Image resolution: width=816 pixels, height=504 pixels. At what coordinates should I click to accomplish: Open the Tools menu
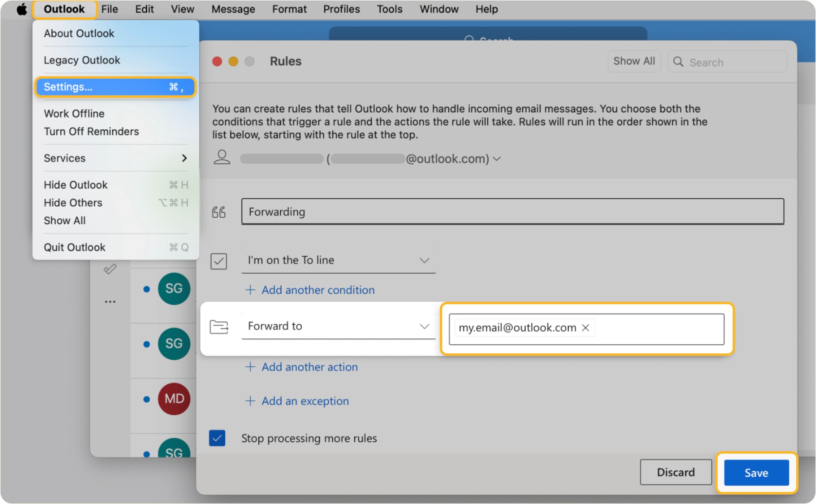click(389, 9)
